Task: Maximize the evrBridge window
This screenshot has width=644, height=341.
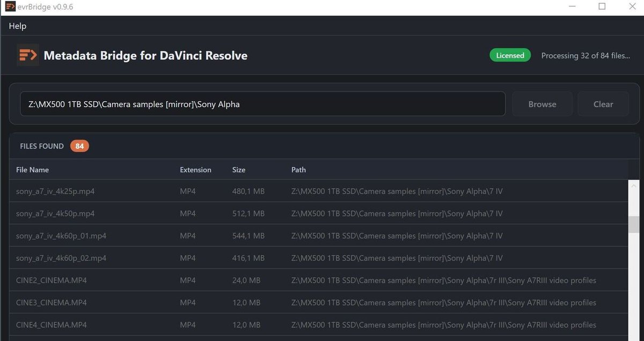Action: tap(602, 6)
